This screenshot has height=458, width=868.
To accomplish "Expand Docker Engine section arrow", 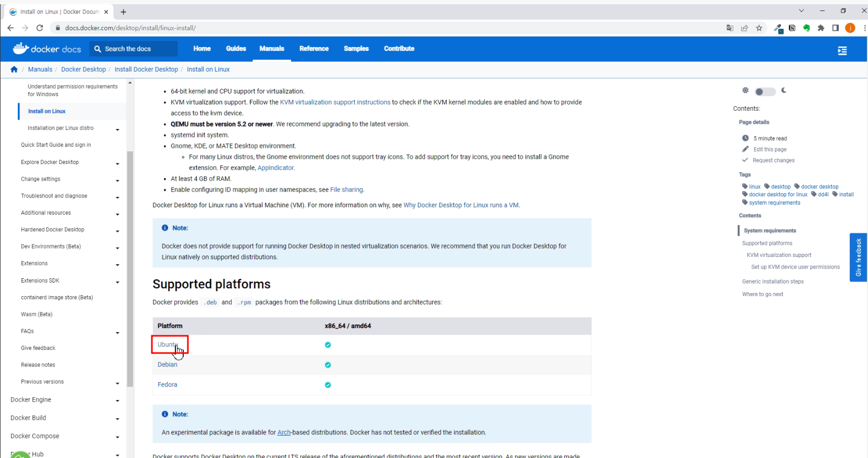I will 117,401.
